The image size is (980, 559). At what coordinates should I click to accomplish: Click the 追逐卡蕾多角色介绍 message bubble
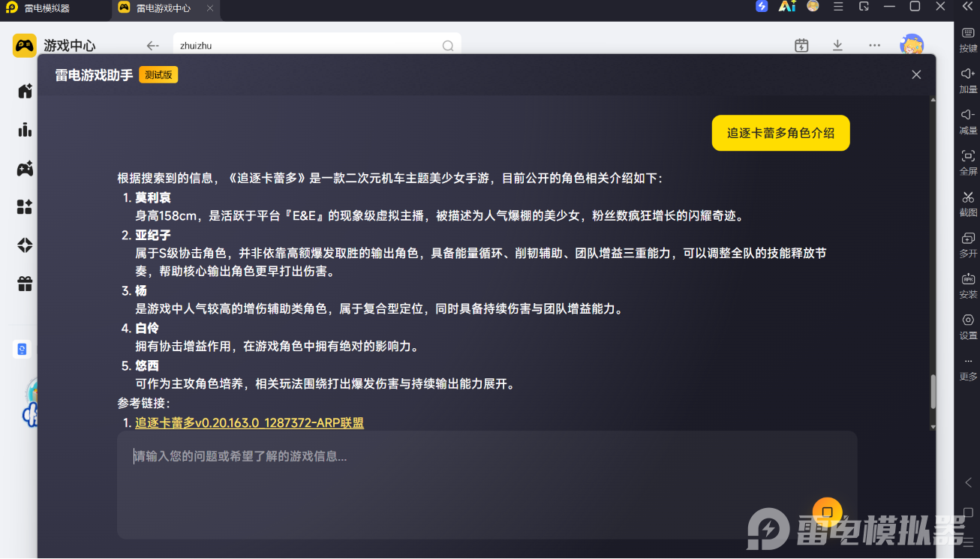pos(780,133)
